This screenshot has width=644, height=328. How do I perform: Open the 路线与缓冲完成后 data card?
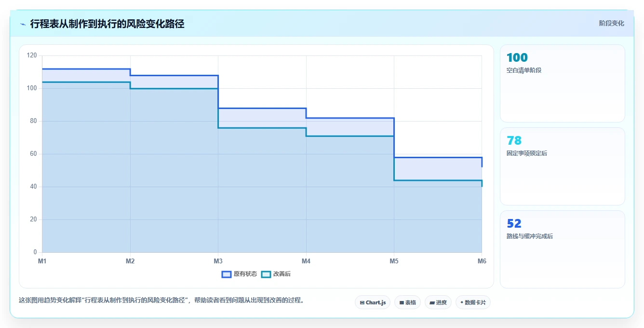(563, 249)
